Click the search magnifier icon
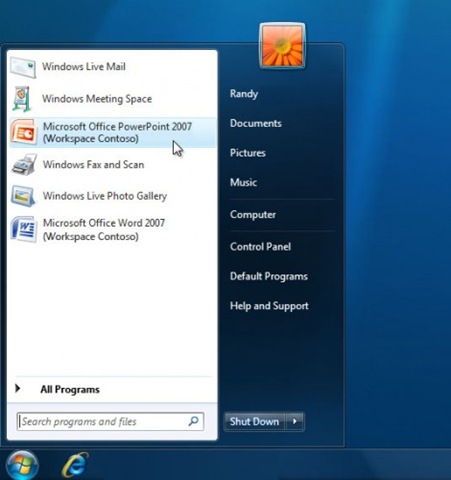Image resolution: width=451 pixels, height=480 pixels. pyautogui.click(x=194, y=421)
